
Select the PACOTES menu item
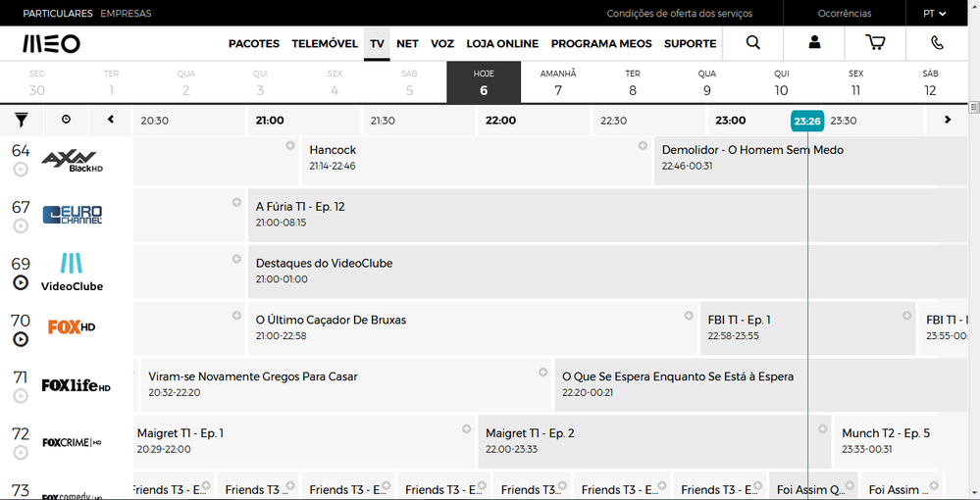pos(254,44)
